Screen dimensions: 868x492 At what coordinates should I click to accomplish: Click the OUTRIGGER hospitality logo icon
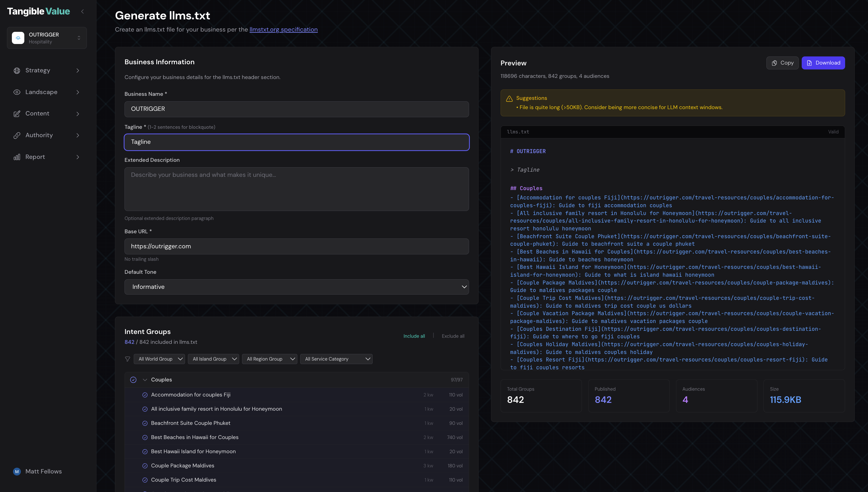(x=18, y=38)
